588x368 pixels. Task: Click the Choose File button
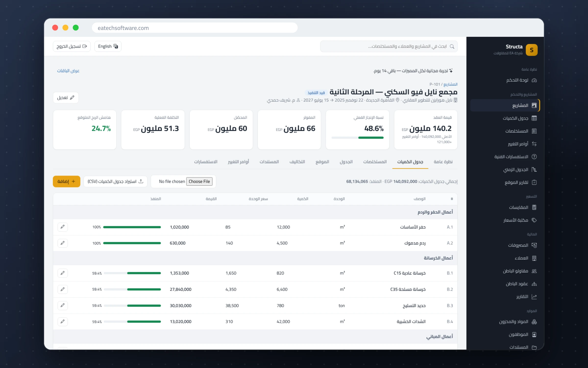coord(199,181)
